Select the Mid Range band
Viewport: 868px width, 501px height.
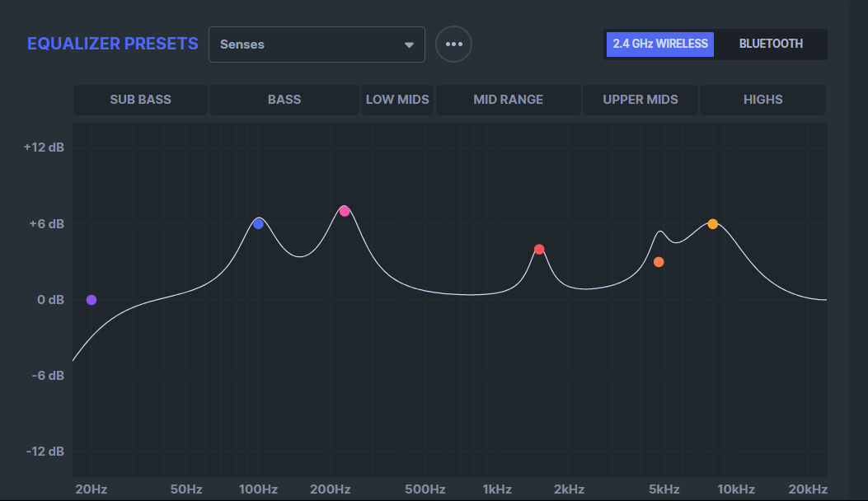click(508, 100)
